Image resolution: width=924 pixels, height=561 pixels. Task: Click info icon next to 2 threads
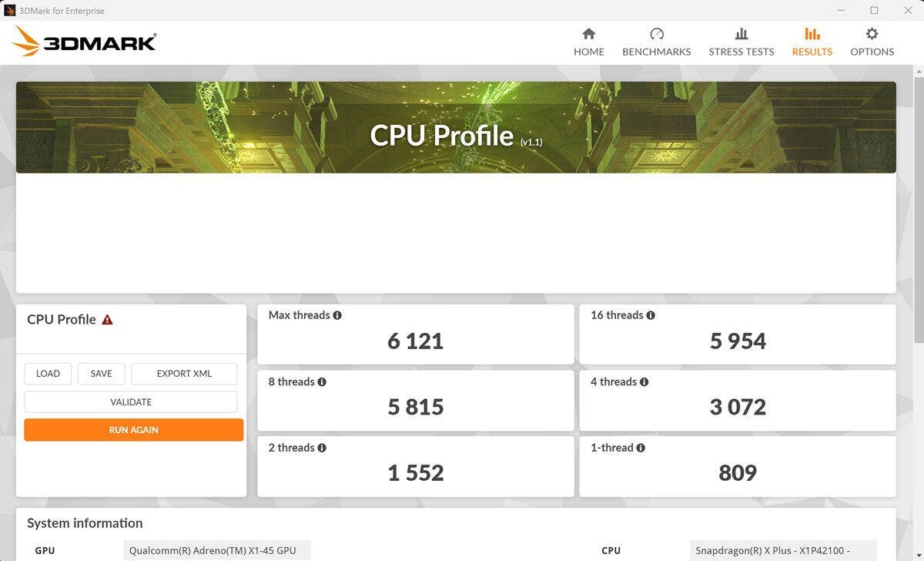click(x=322, y=448)
